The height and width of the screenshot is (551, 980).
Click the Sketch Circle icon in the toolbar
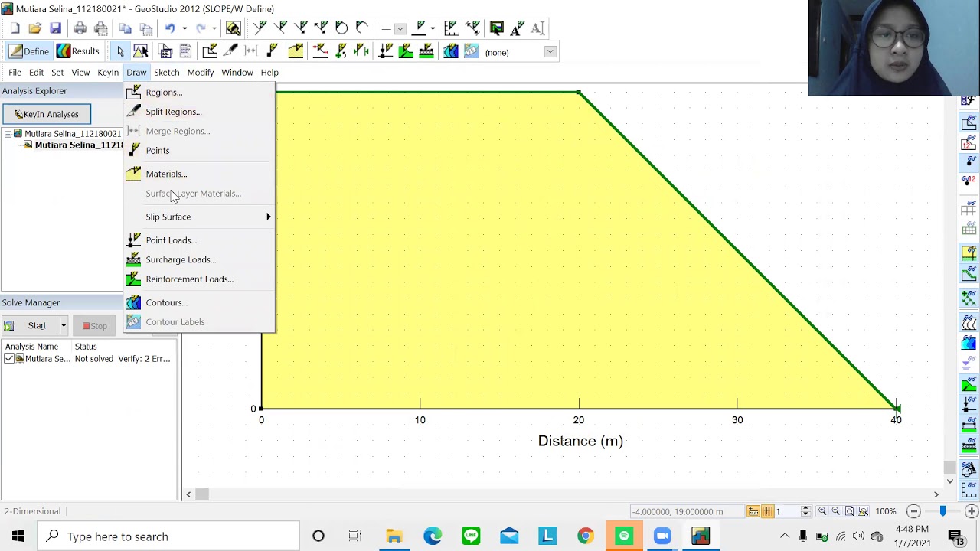tap(341, 28)
